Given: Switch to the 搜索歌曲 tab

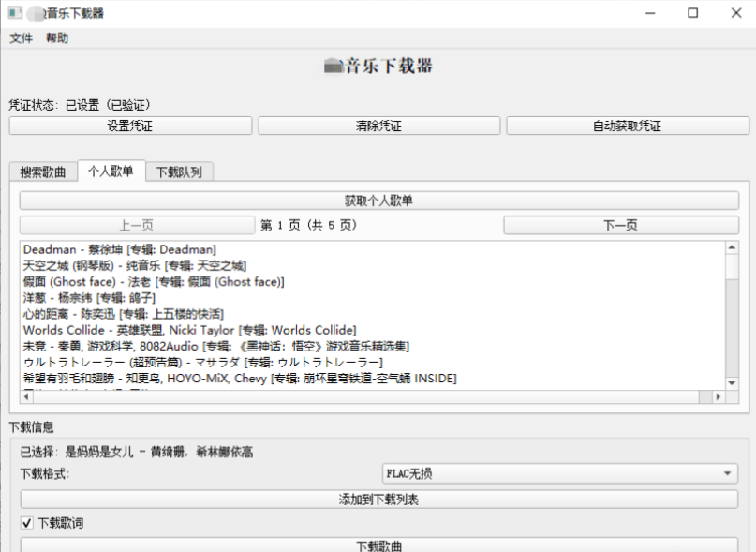Looking at the screenshot, I should [x=43, y=172].
